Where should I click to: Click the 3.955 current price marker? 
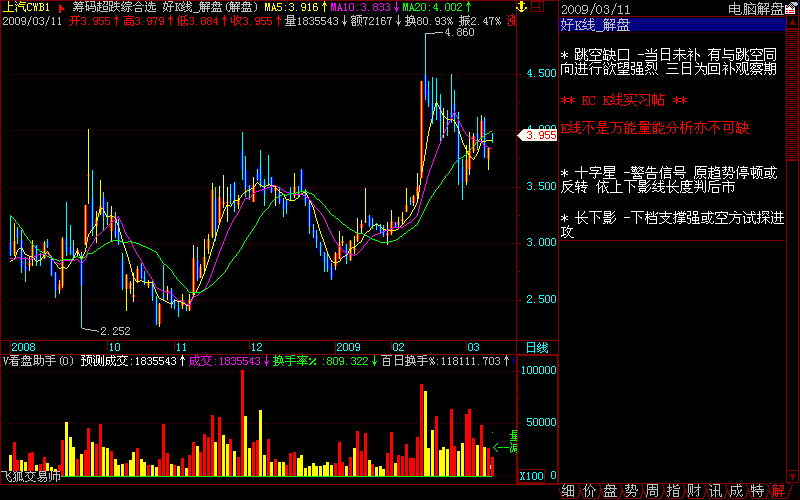click(x=538, y=135)
